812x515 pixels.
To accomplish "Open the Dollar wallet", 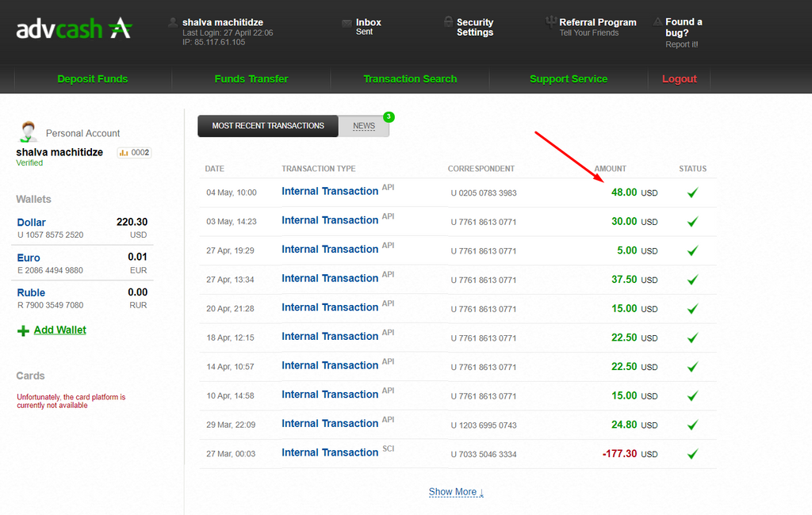I will (31, 223).
